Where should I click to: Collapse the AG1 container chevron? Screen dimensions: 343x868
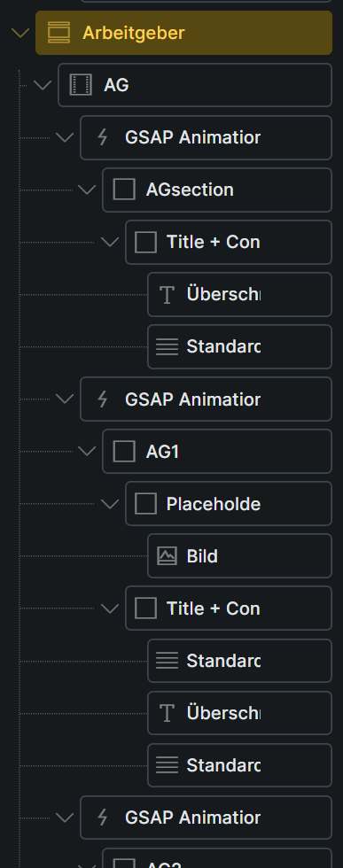[x=87, y=451]
